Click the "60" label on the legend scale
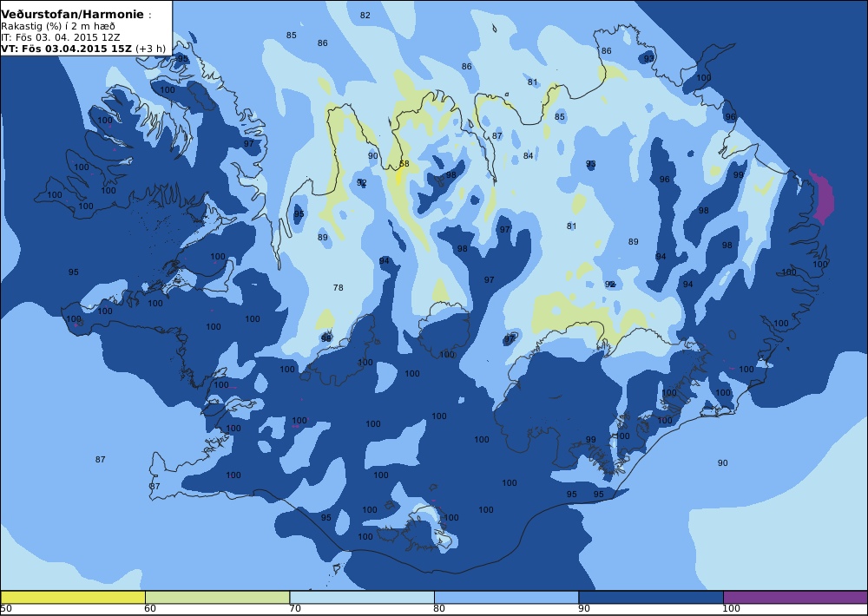Viewport: 868px width, 616px height. pyautogui.click(x=150, y=609)
